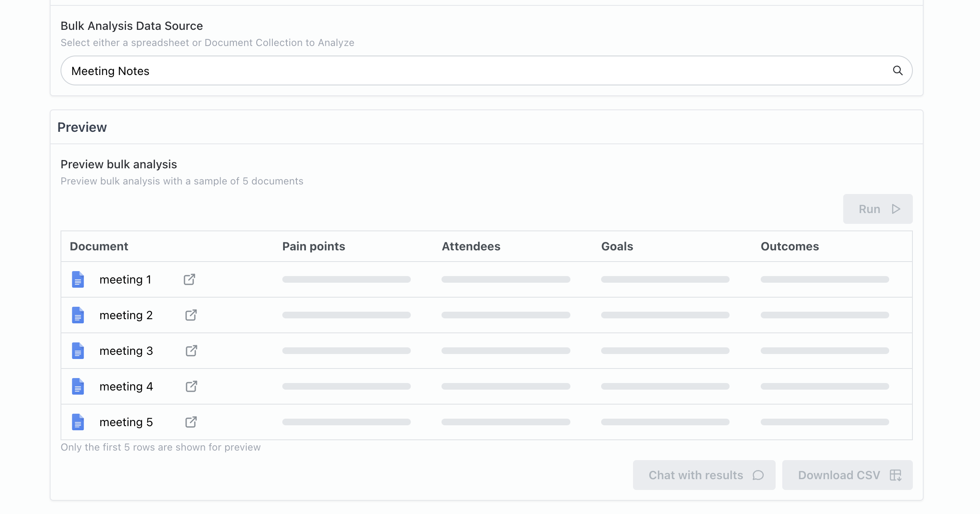The image size is (980, 514).
Task: Click the Goals column header
Action: [x=617, y=246]
